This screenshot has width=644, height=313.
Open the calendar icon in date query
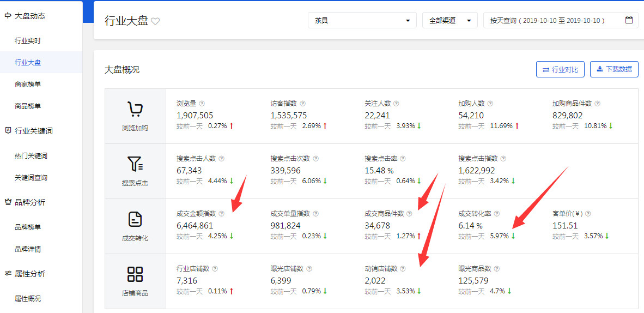629,20
